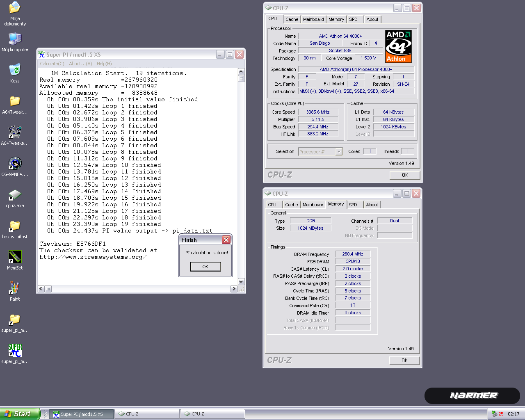The height and width of the screenshot is (420, 525).
Task: Click the upper CPU-Z title bar icon
Action: pyautogui.click(x=268, y=8)
